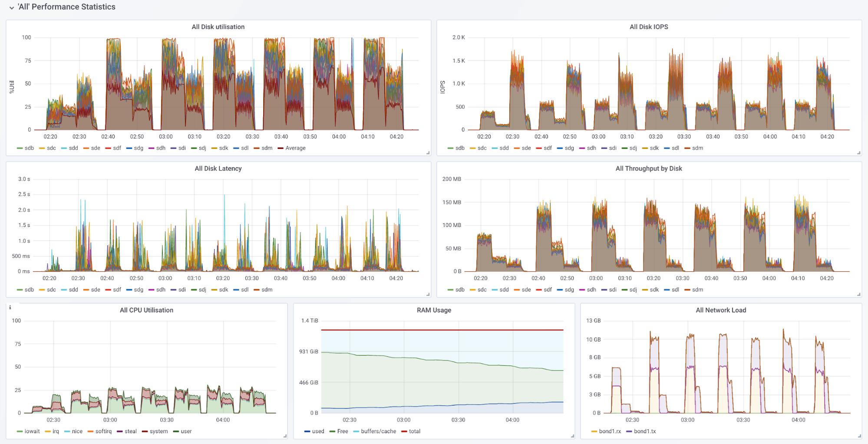This screenshot has width=868, height=444.
Task: Click resize handle of All Disk utilisation panel
Action: click(428, 153)
